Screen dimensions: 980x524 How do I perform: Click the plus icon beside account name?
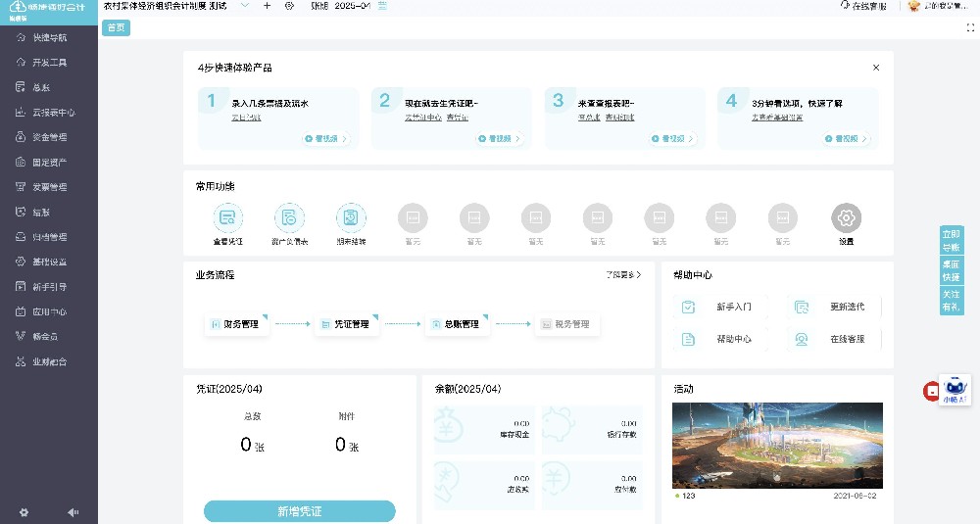[x=268, y=6]
